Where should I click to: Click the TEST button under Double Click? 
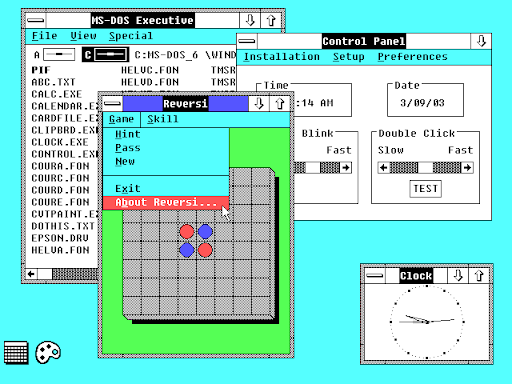click(425, 189)
